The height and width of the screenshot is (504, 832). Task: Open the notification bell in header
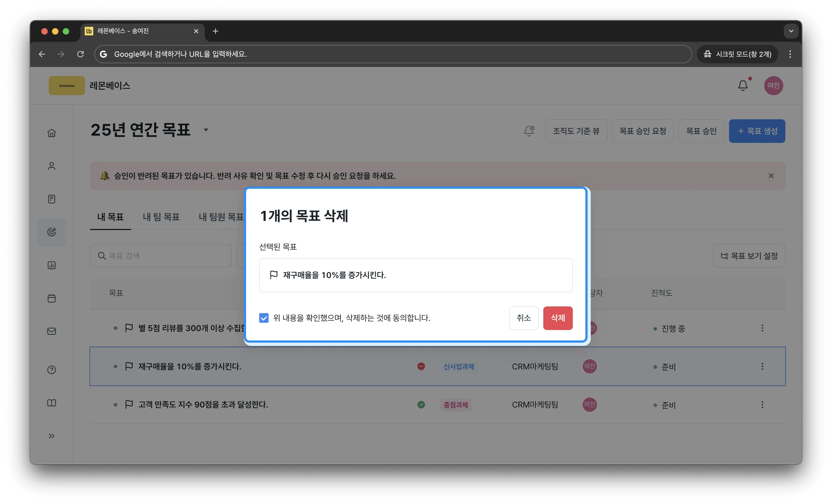(743, 85)
